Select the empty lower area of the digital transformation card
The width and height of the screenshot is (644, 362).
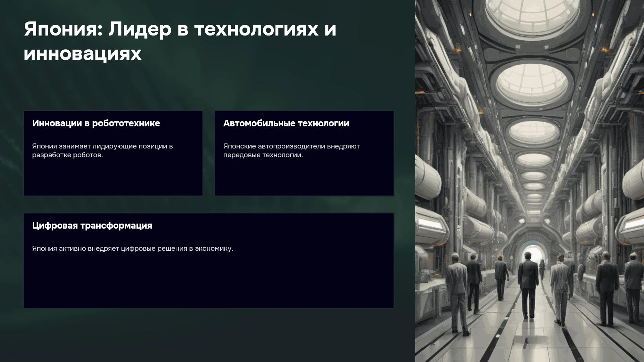point(209,280)
